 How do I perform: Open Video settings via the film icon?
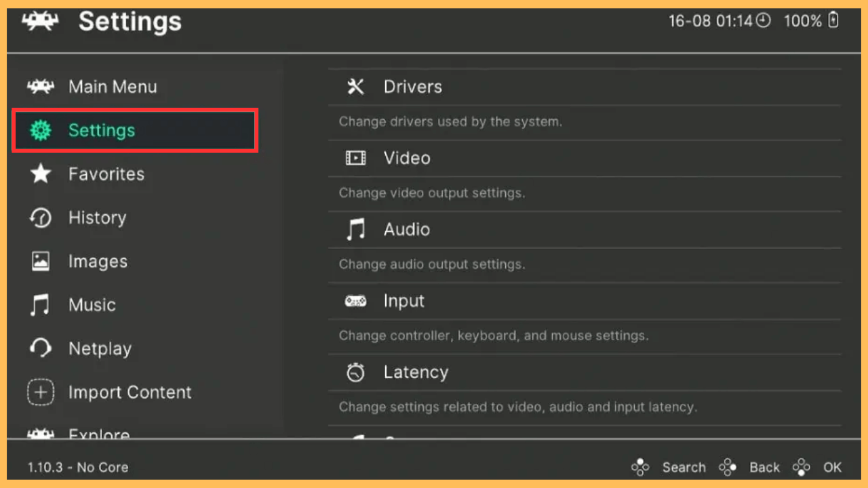(x=355, y=157)
